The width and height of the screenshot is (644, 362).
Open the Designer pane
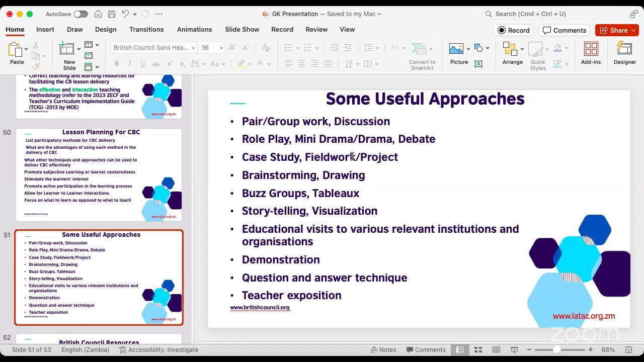click(x=625, y=54)
